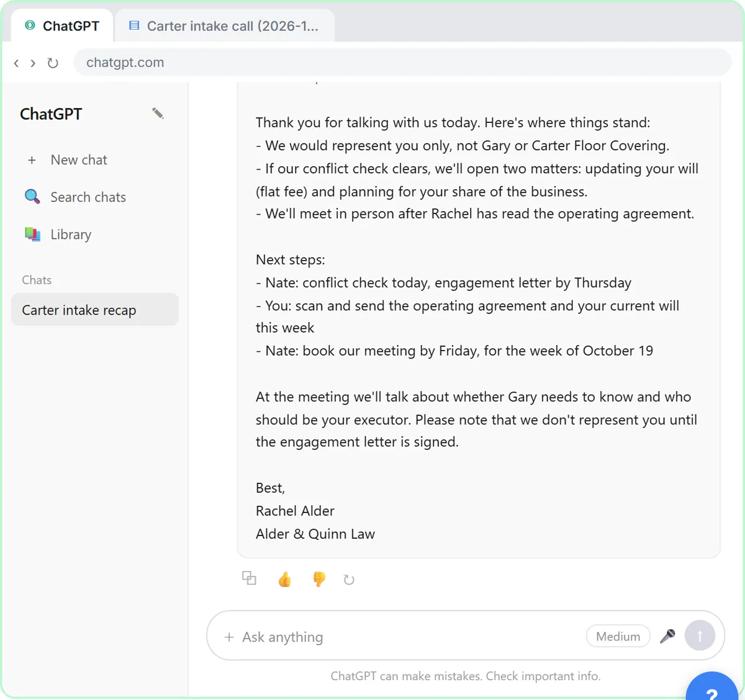Click the send message arrow button
This screenshot has width=745, height=700.
700,635
